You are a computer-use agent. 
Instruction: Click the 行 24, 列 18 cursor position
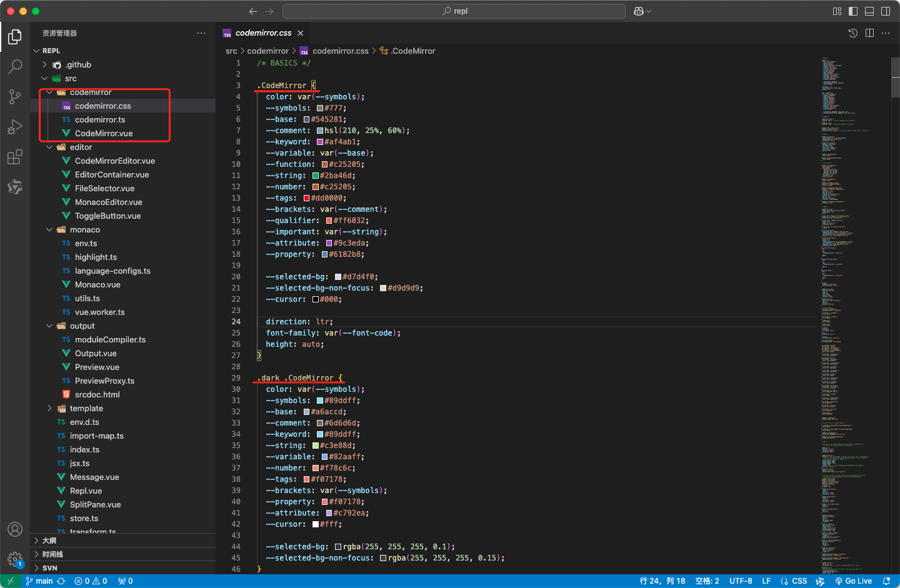[662, 581]
